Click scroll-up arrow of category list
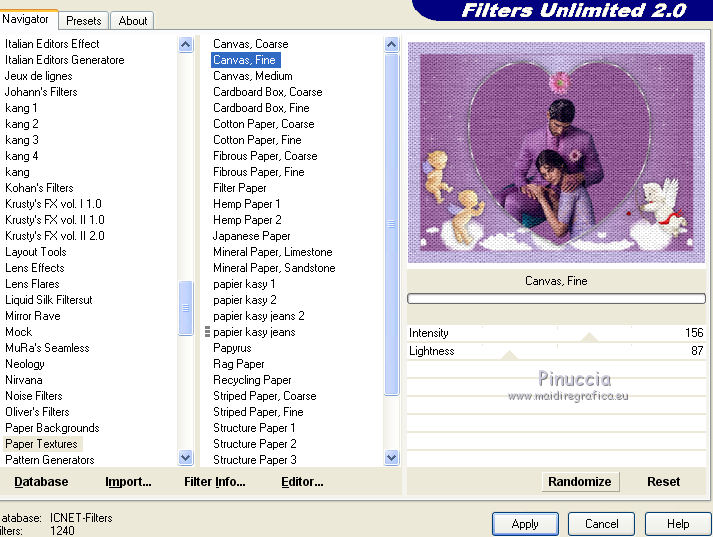The width and height of the screenshot is (713, 537). click(x=186, y=45)
